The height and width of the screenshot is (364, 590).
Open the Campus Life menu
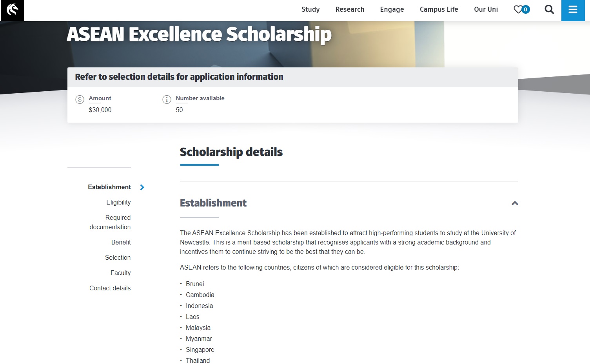439,9
